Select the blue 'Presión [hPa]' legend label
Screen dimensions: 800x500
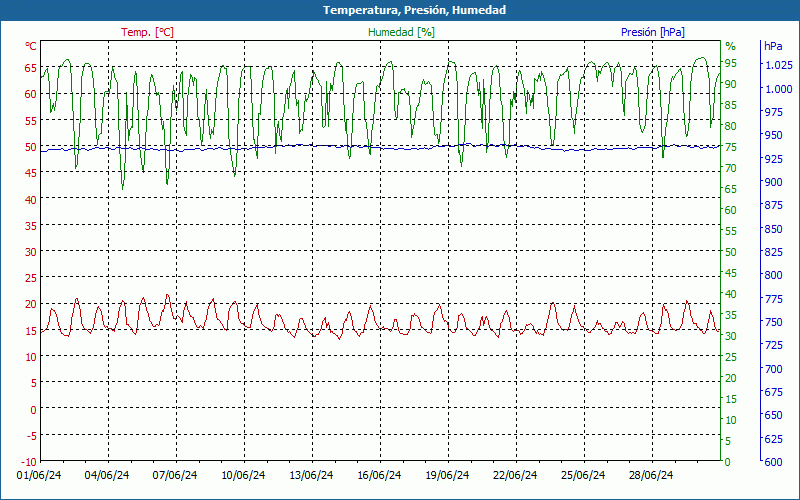point(653,32)
